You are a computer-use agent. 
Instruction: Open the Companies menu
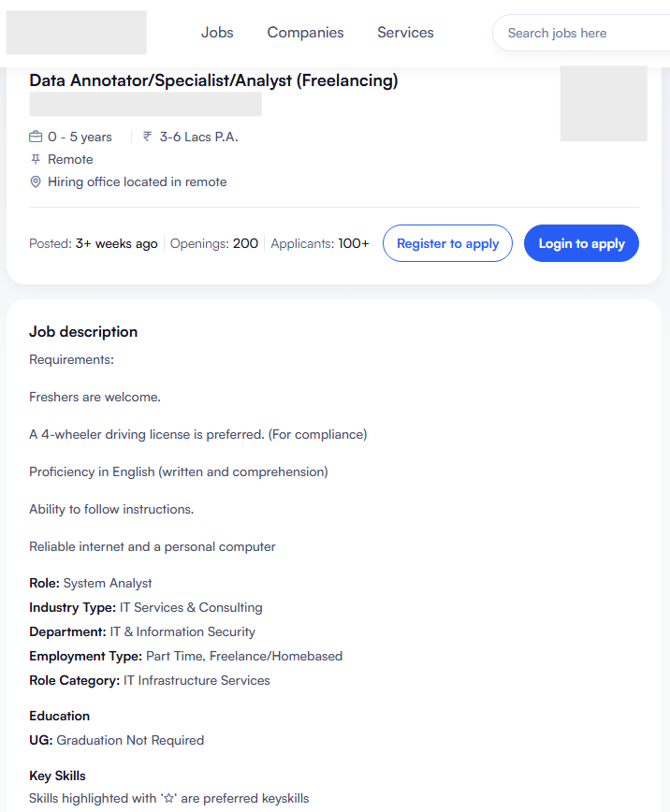[305, 33]
